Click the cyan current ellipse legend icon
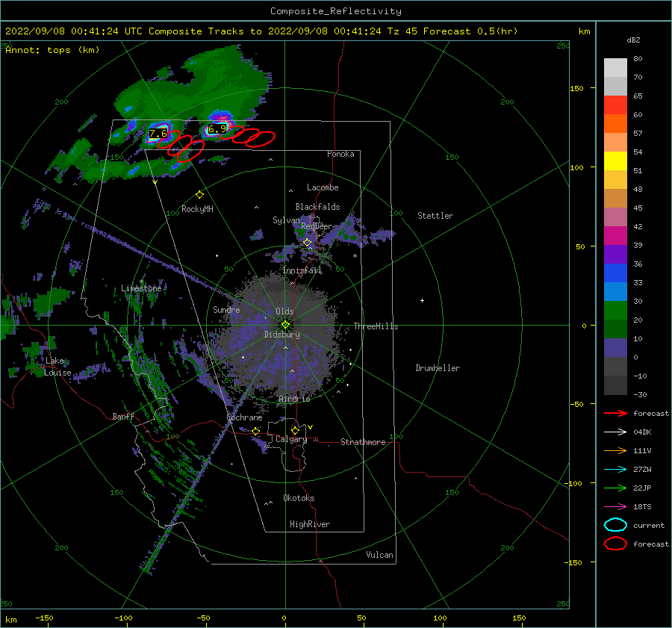This screenshot has width=672, height=628. [615, 525]
